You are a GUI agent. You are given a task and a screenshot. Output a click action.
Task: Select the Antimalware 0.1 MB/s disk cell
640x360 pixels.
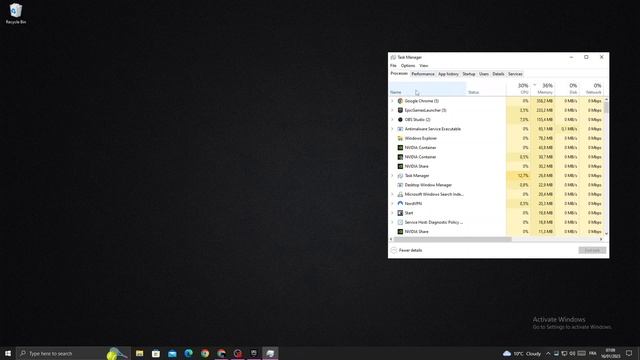coord(567,129)
